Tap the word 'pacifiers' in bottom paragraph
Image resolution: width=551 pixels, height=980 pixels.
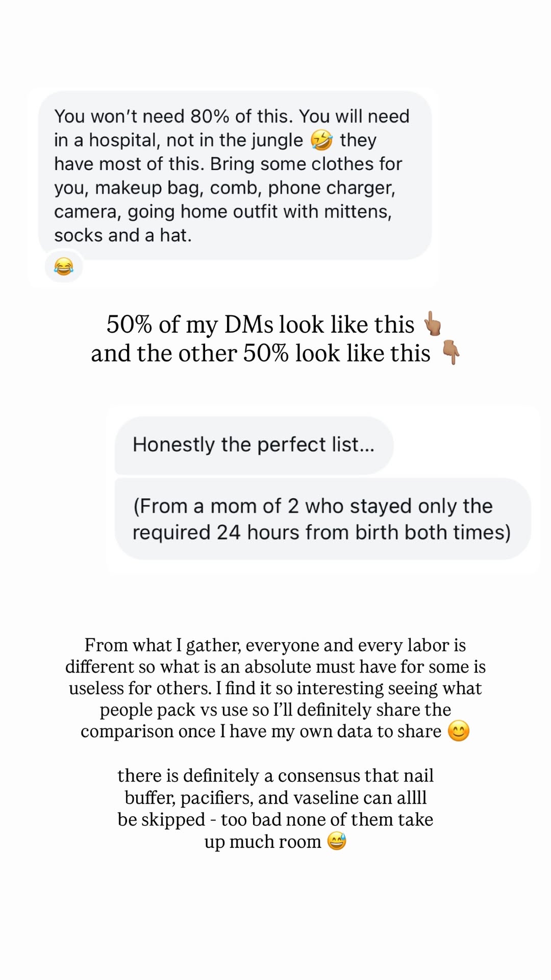click(x=217, y=798)
